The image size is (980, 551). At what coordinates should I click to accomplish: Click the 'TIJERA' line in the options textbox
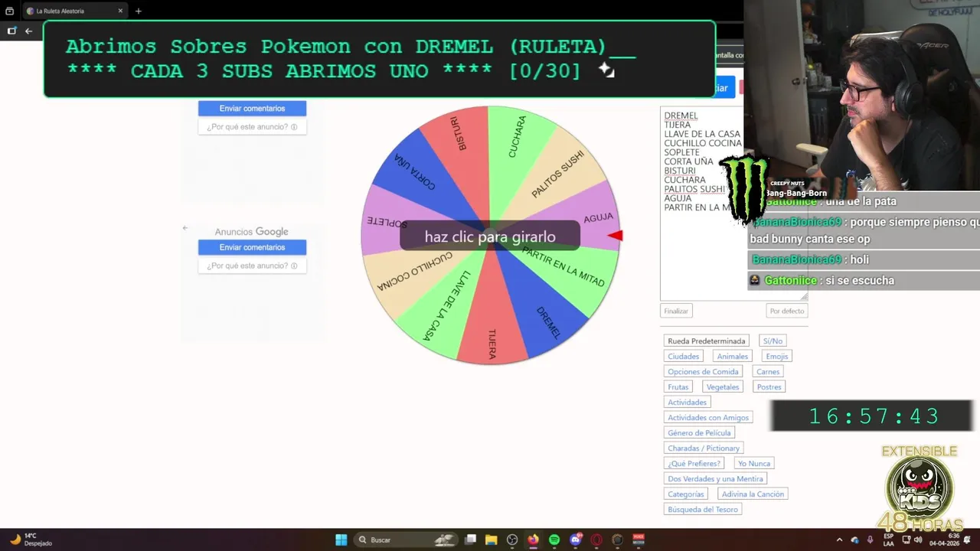[677, 125]
